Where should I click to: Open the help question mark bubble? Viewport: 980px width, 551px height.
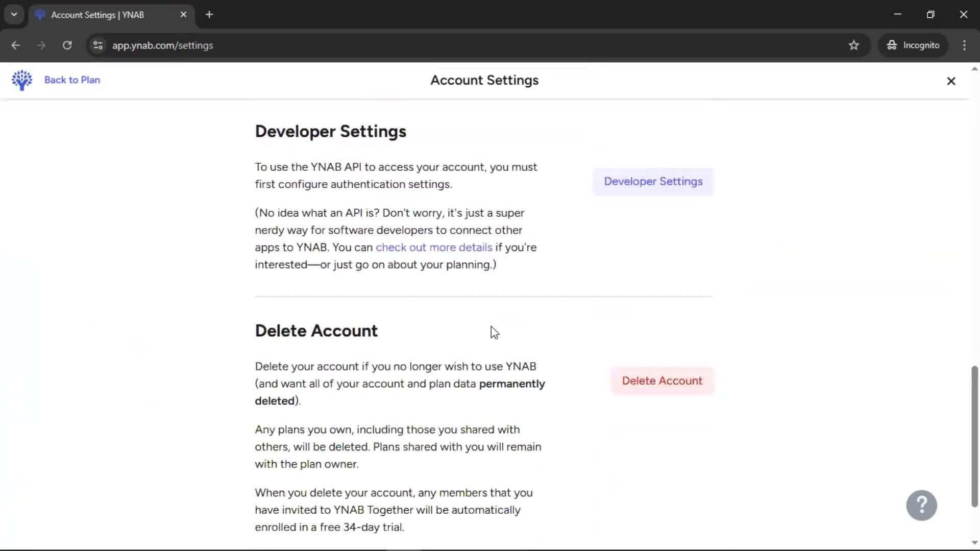coord(921,506)
